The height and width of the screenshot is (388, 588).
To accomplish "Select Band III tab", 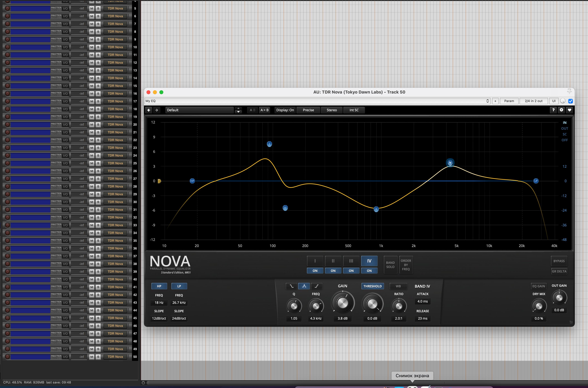I will tap(351, 261).
